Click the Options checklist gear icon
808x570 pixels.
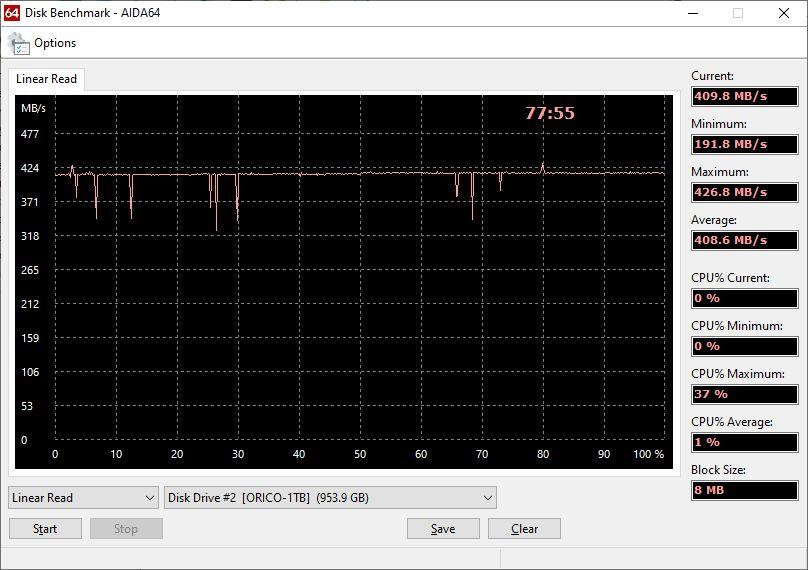pyautogui.click(x=19, y=44)
